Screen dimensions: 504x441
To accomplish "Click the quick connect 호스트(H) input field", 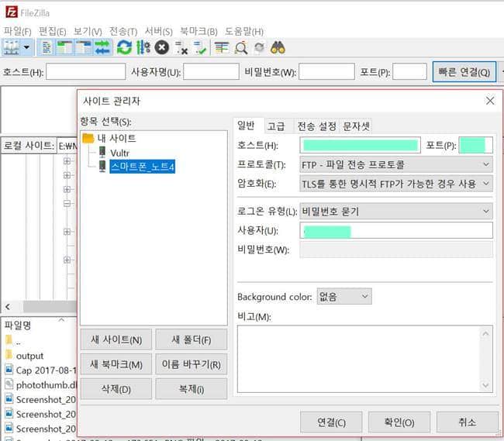I will point(86,71).
